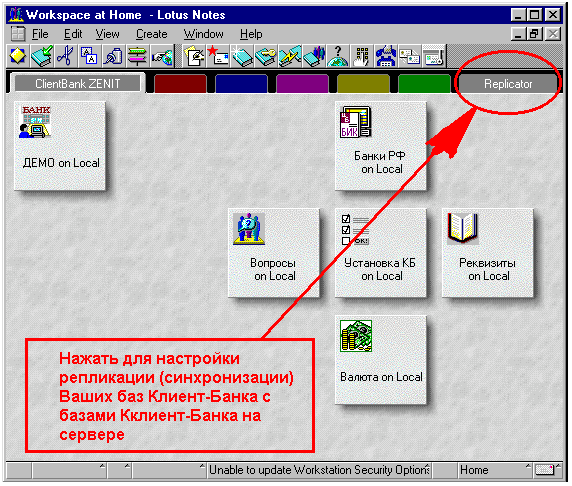
Task: Click the yellow diamond properties toolbar icon
Action: point(17,57)
